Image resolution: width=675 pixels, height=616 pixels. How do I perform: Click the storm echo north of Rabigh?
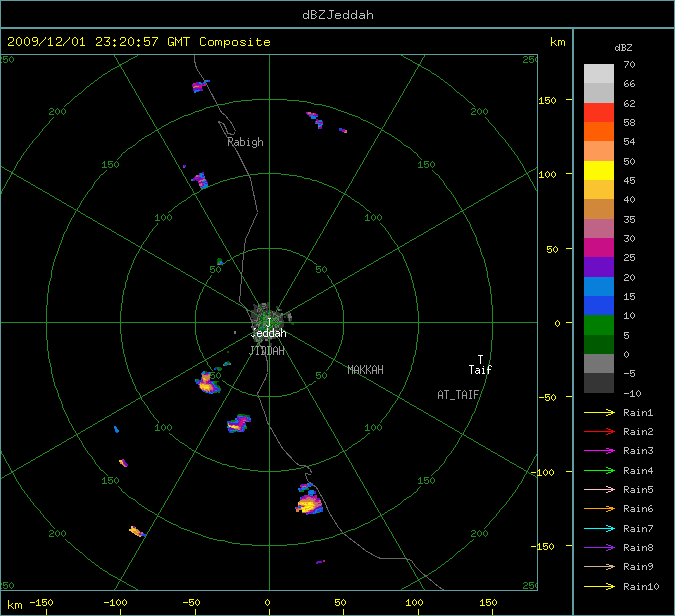click(x=200, y=86)
